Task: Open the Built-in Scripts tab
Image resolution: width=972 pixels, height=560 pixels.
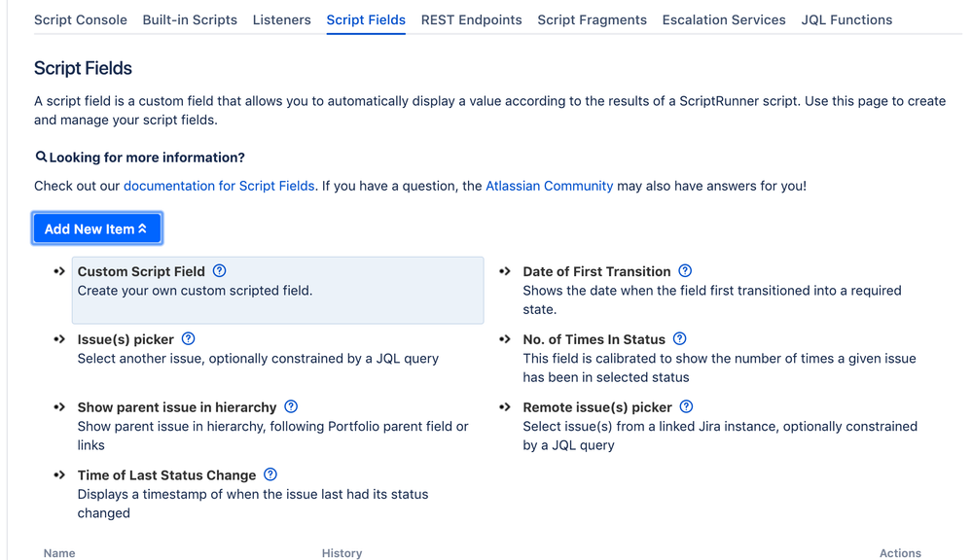Action: click(x=190, y=19)
